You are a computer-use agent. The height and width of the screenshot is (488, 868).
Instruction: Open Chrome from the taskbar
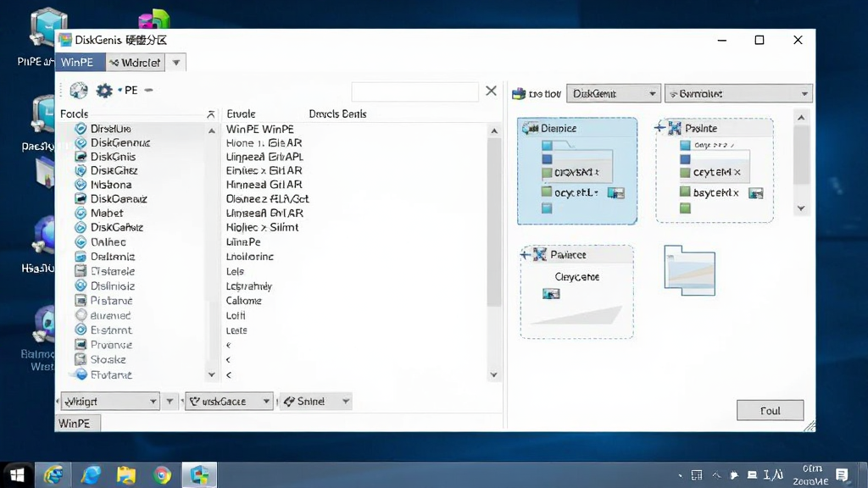click(x=162, y=474)
